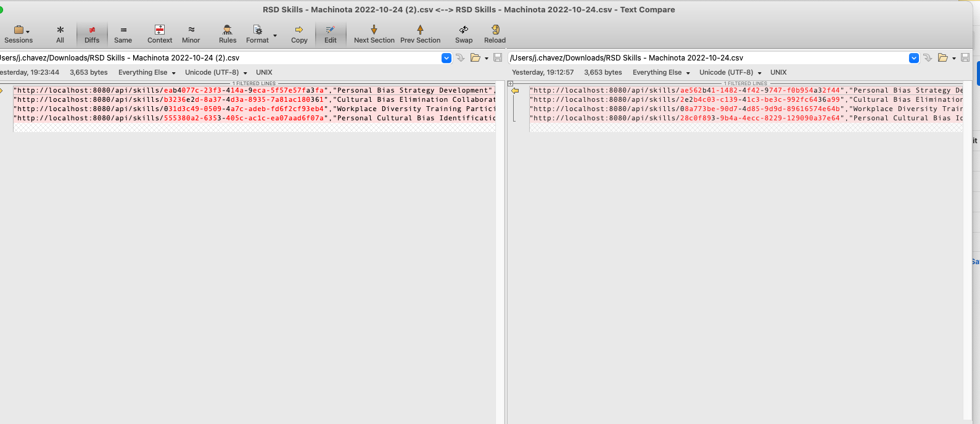Jump to Next Section
This screenshot has height=424, width=980.
pos(374,34)
